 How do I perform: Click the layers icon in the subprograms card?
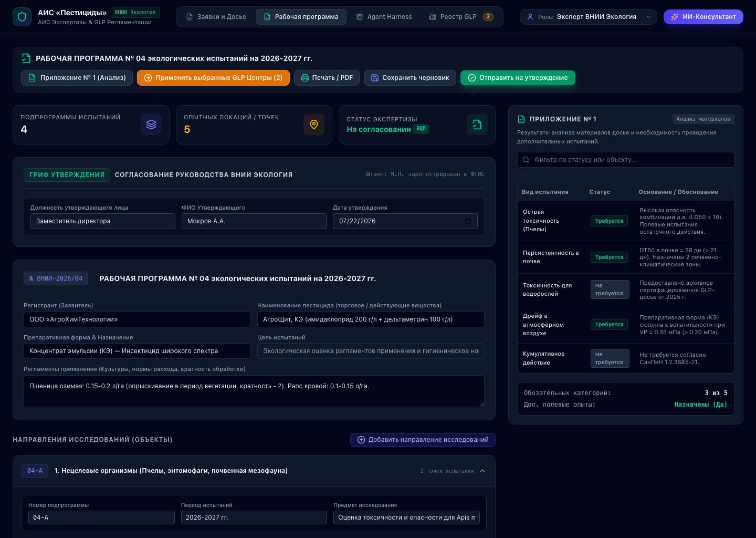point(151,125)
